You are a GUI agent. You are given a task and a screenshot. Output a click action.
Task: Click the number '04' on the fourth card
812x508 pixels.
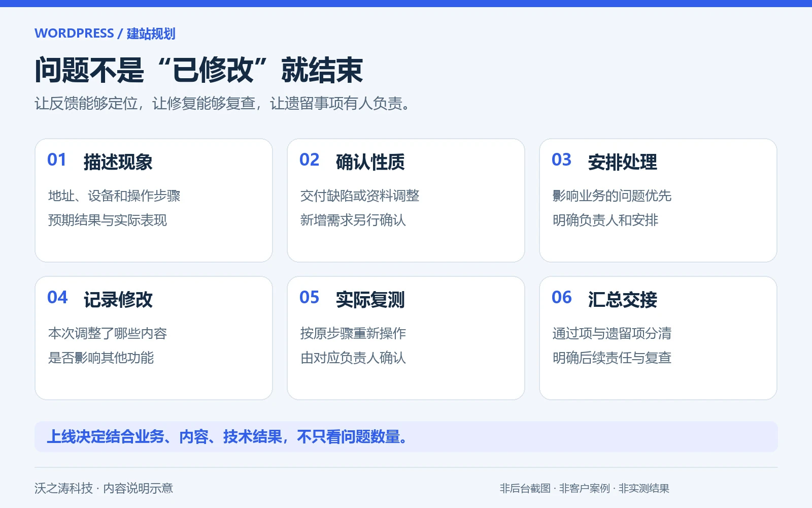(57, 298)
